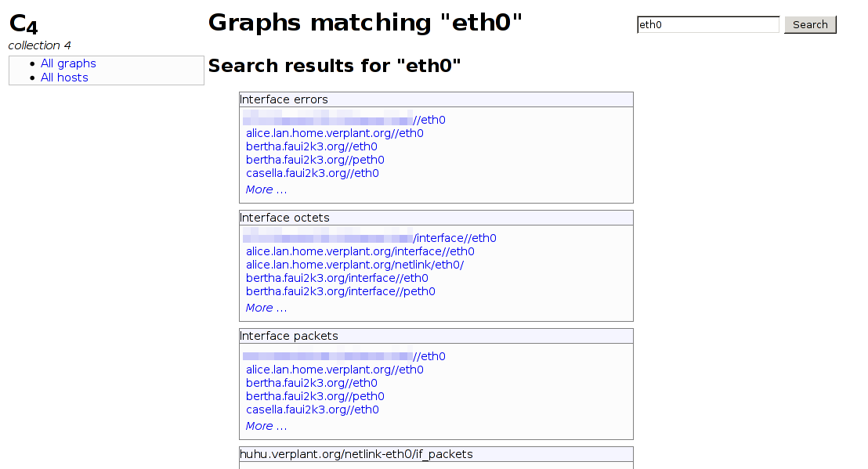Open alice.lan.home.verplant.org/interface//eth0 octets graph
This screenshot has height=469, width=868.
(360, 251)
